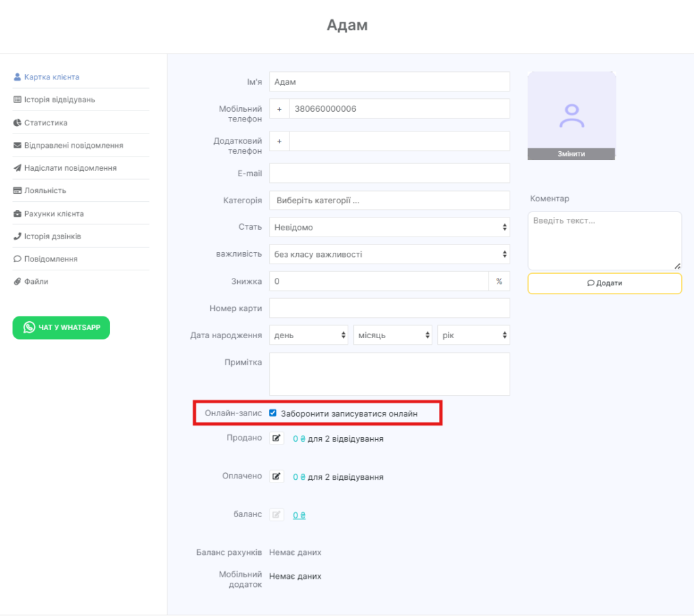Click the edit icon next to Продано
This screenshot has width=694, height=616.
pos(277,438)
